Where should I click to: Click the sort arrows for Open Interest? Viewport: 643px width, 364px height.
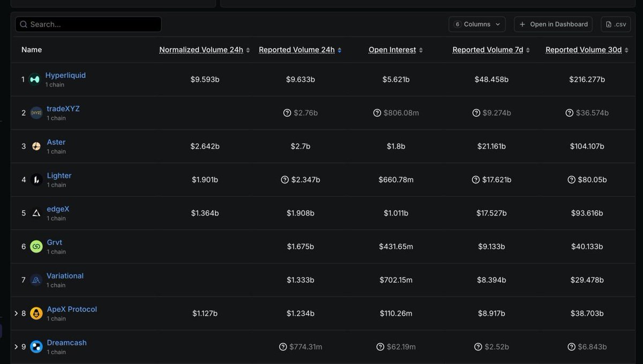pyautogui.click(x=421, y=50)
